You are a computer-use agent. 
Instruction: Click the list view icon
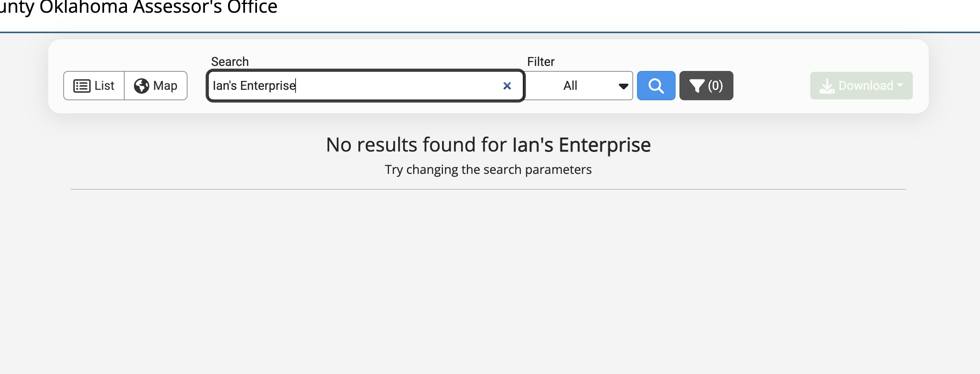pos(82,86)
